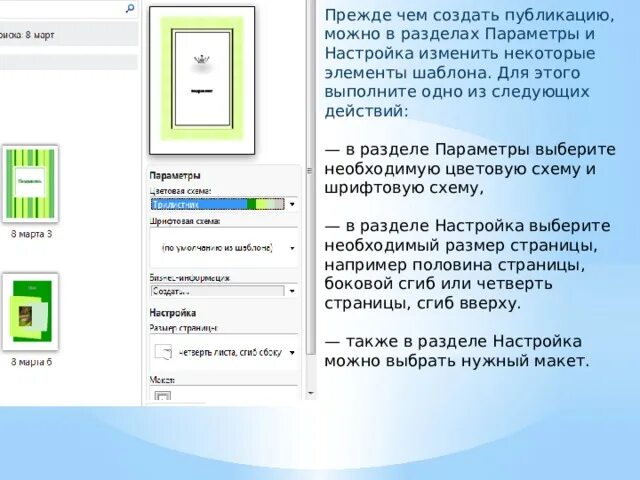Click the quarter-sheet page size icon

pyautogui.click(x=163, y=352)
